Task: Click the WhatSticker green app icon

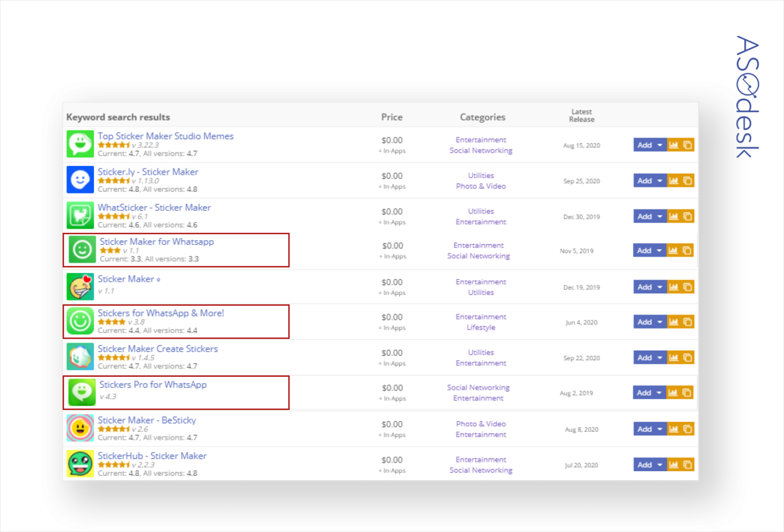Action: pos(80,215)
